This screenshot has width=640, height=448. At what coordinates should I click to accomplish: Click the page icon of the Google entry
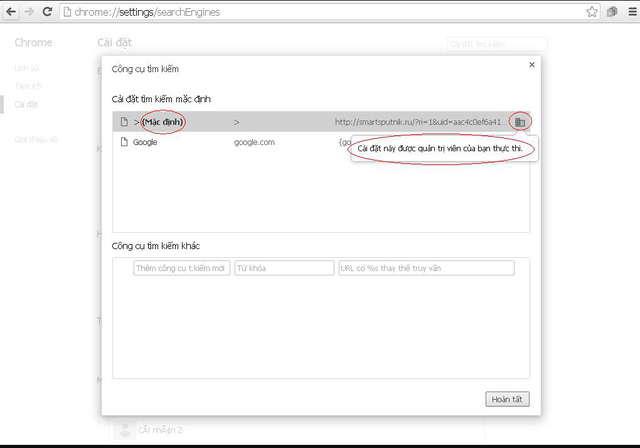(x=124, y=142)
